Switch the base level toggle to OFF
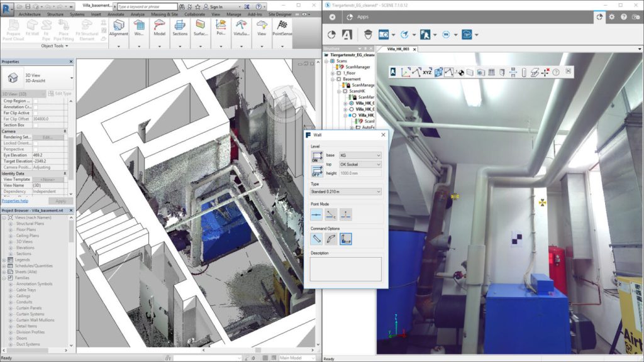 [x=316, y=156]
